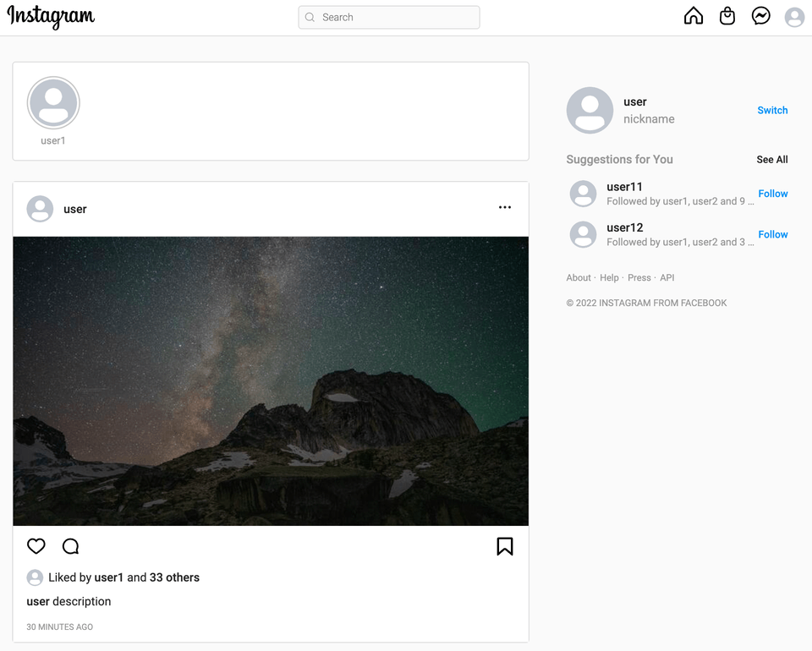This screenshot has height=651, width=812.
Task: Open the Press footer link
Action: (x=639, y=278)
